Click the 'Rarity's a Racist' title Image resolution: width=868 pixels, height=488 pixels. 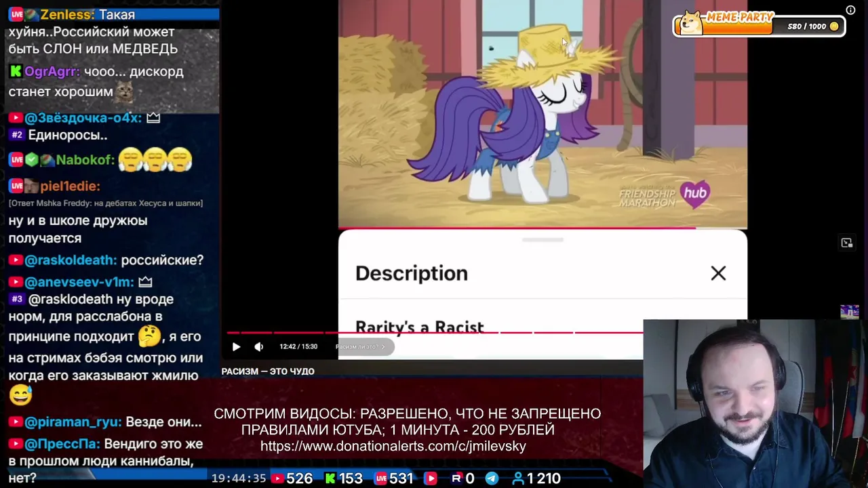pos(420,327)
